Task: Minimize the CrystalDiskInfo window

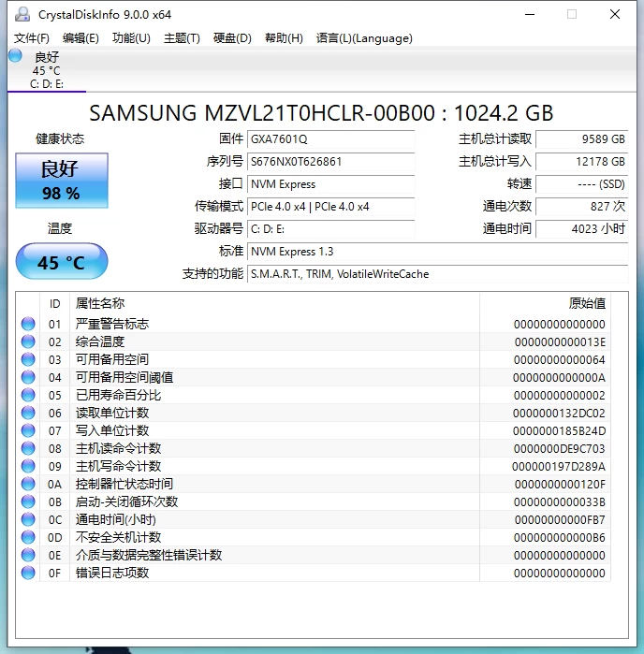Action: coord(530,15)
